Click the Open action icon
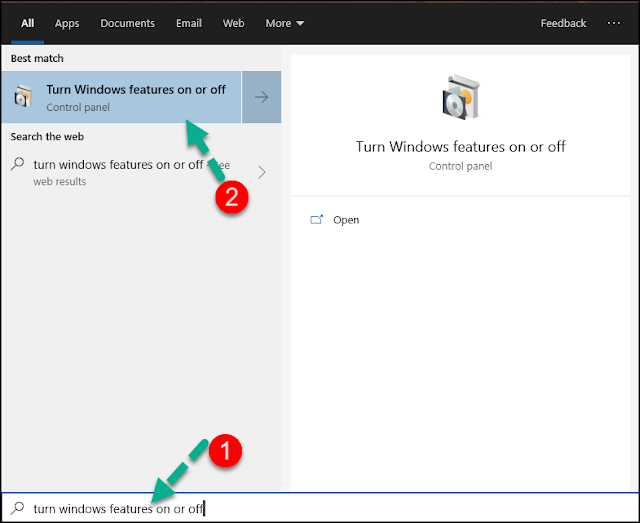Image resolution: width=640 pixels, height=523 pixels. click(x=316, y=220)
